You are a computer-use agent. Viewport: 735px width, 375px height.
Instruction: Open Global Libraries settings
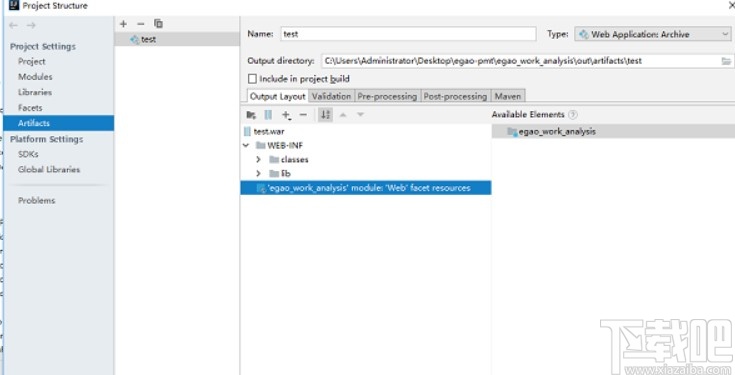[x=49, y=170]
